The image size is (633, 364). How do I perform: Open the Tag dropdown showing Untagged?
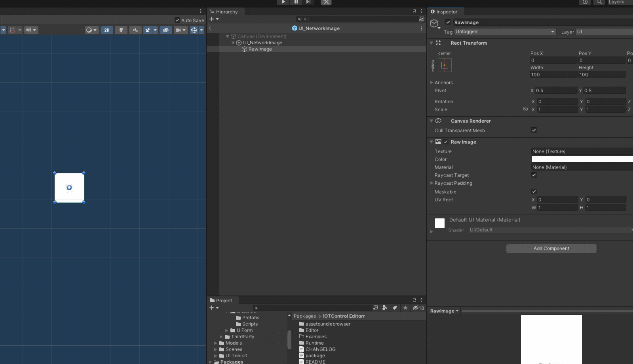[x=505, y=32]
